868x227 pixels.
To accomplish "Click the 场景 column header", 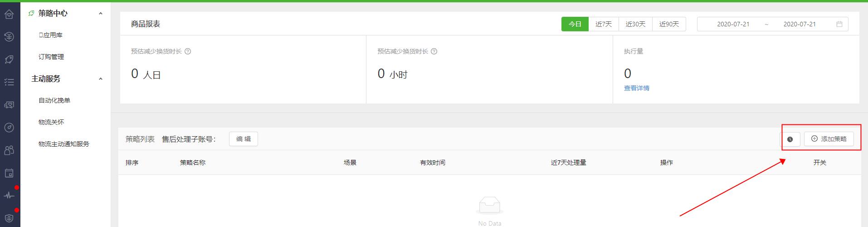I will 350,163.
